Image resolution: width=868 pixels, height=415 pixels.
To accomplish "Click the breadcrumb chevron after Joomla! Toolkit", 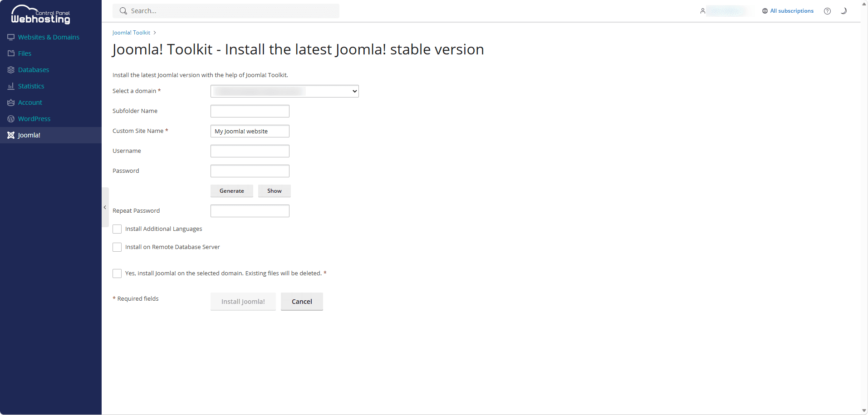I will tap(155, 33).
